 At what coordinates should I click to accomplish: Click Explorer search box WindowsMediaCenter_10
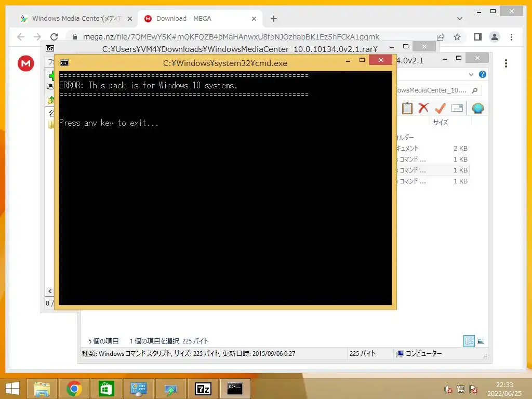pyautogui.click(x=432, y=90)
